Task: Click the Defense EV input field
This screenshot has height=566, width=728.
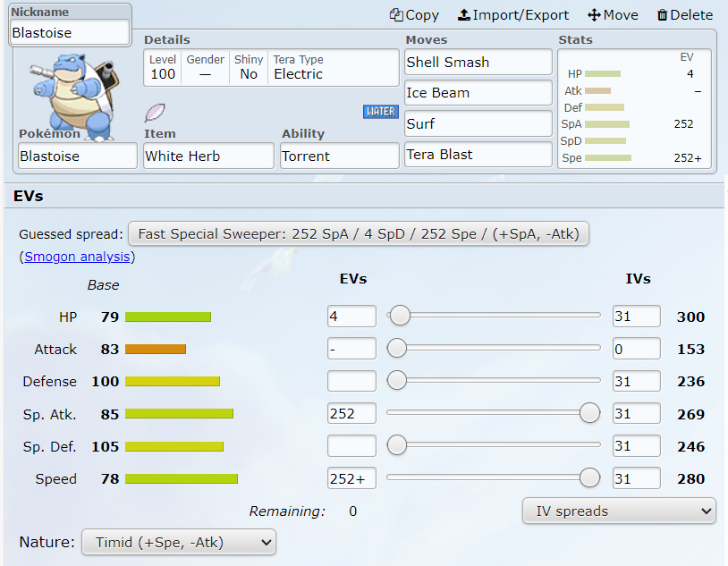Action: point(351,381)
